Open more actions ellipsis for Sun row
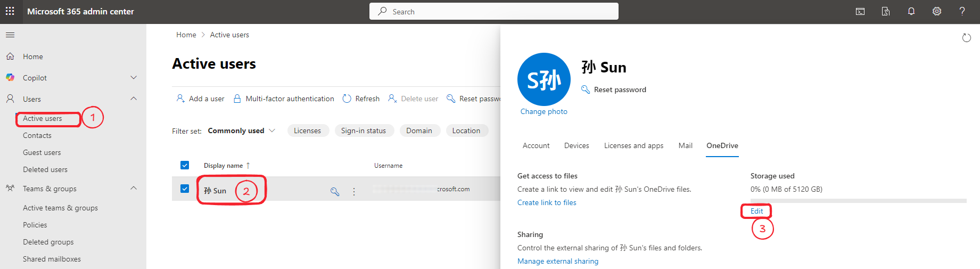980x269 pixels. click(x=354, y=191)
